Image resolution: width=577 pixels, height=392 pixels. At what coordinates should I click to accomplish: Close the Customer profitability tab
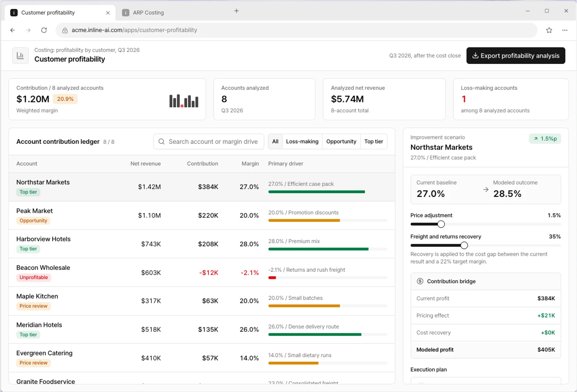coord(108,13)
